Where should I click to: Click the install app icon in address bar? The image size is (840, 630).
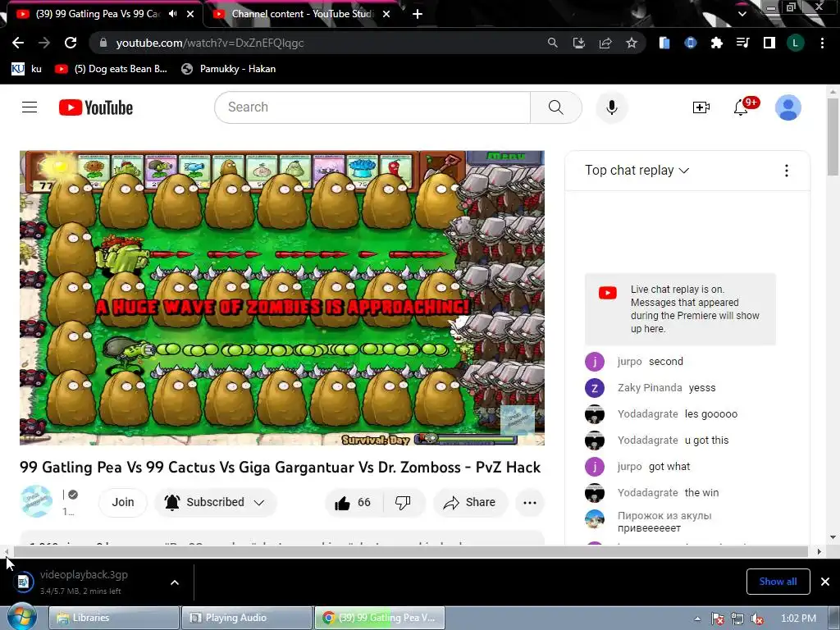(x=578, y=43)
